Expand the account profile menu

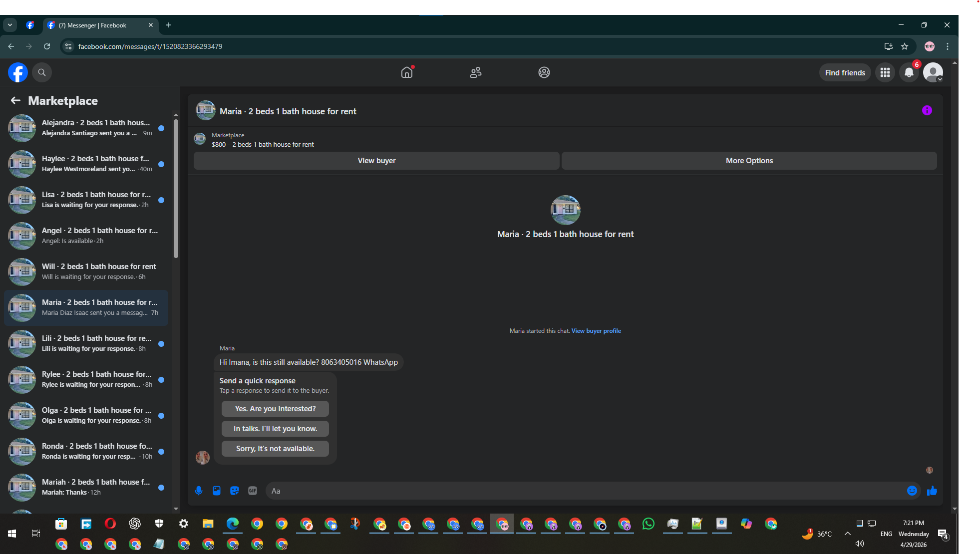(x=933, y=72)
